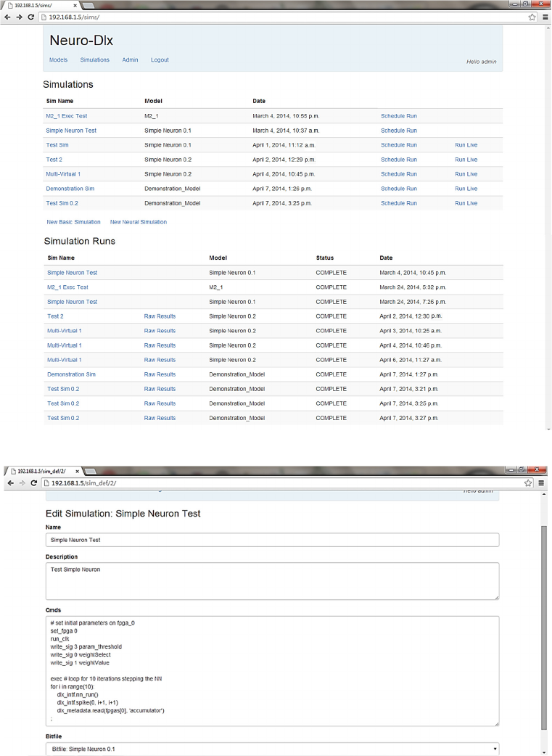Click the New Basic Simulation link
Viewport: 552px width, 756px height.
pyautogui.click(x=73, y=222)
